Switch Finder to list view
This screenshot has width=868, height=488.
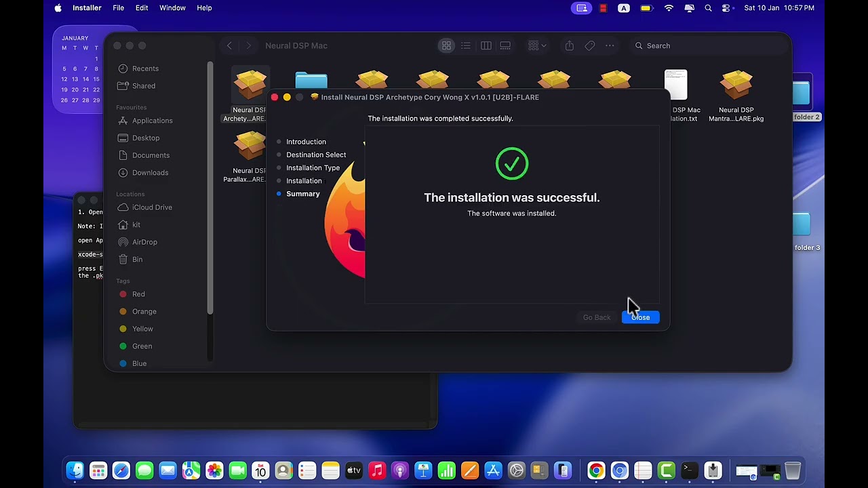[466, 45]
